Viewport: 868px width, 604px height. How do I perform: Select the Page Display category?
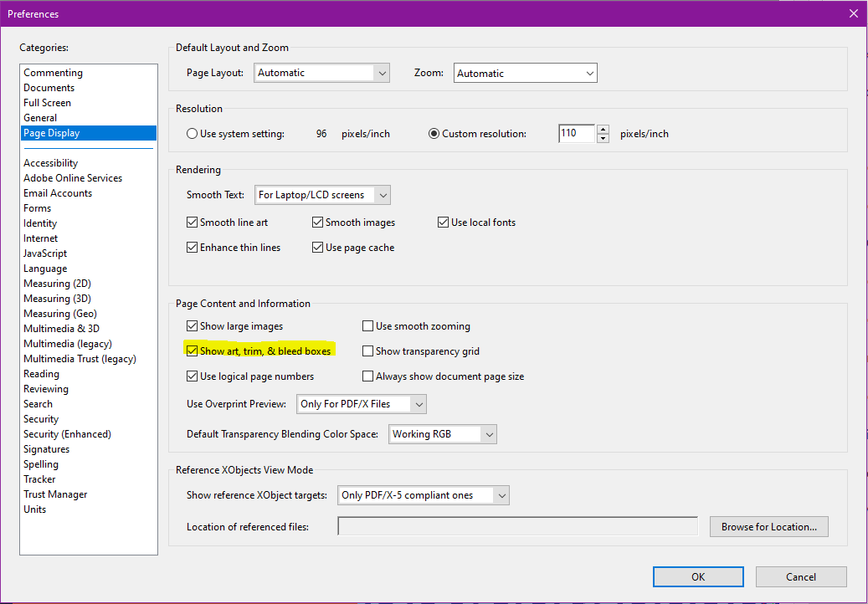[89, 133]
